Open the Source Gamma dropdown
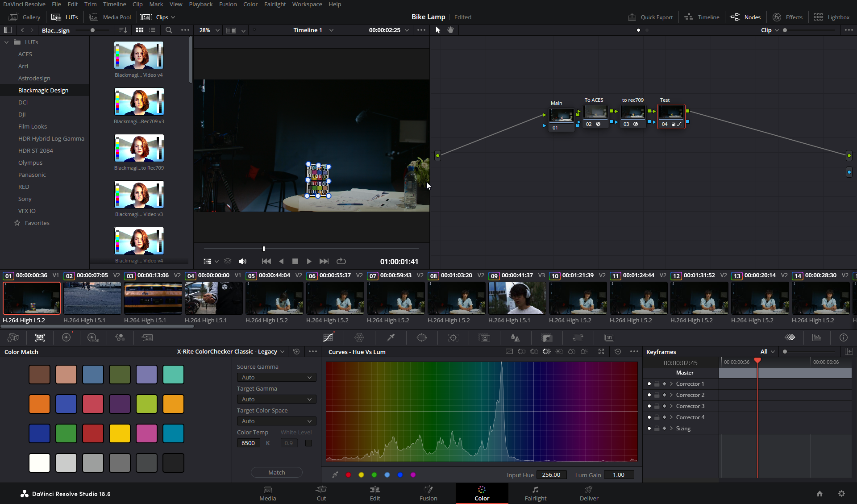The width and height of the screenshot is (857, 504). point(276,377)
